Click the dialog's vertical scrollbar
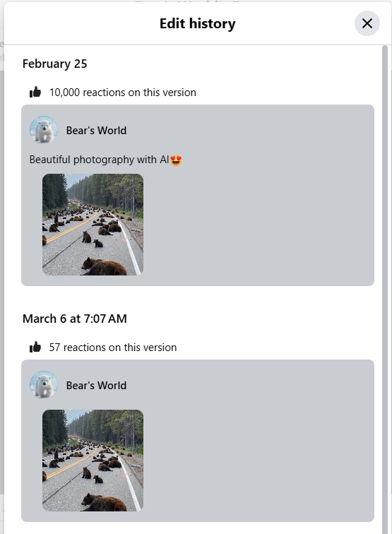The height and width of the screenshot is (534, 392). pyautogui.click(x=385, y=290)
